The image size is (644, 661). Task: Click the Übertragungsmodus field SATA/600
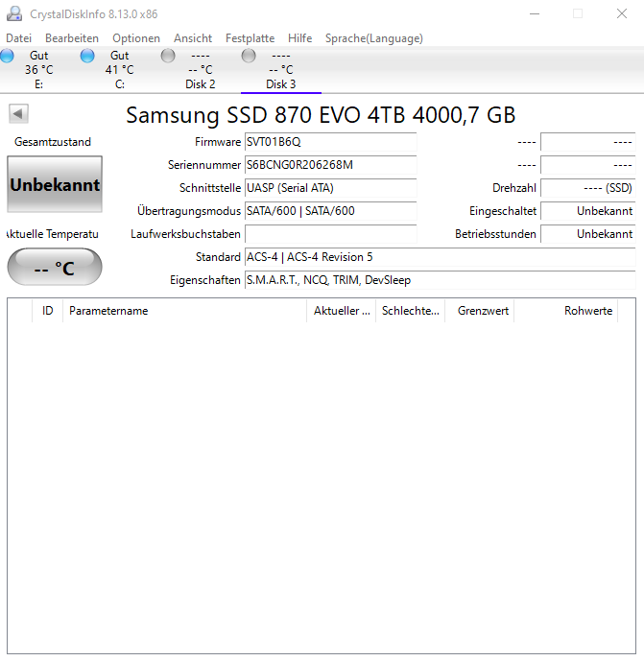tap(331, 211)
